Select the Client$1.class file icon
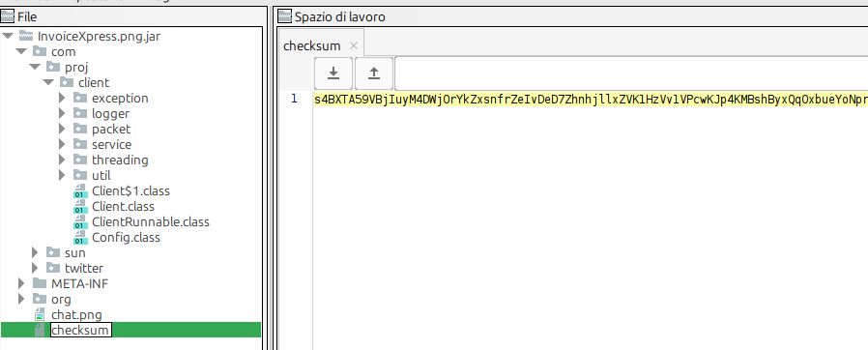 (x=80, y=191)
